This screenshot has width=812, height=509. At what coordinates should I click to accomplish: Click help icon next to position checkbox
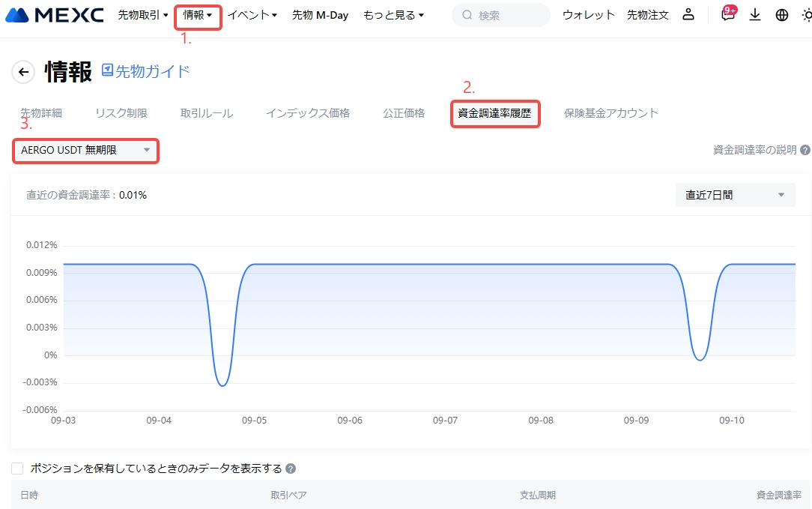click(x=291, y=469)
